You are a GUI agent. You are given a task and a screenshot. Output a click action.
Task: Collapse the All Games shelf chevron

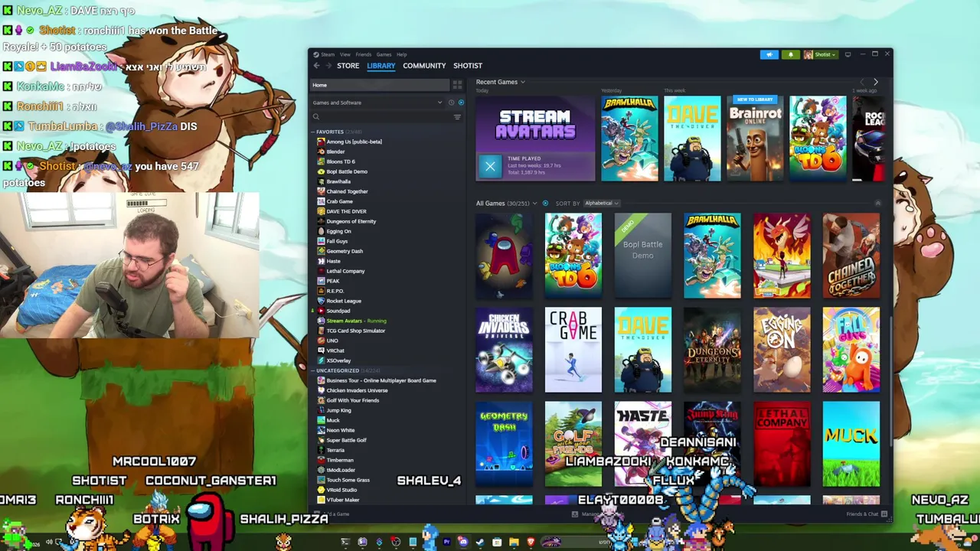877,204
